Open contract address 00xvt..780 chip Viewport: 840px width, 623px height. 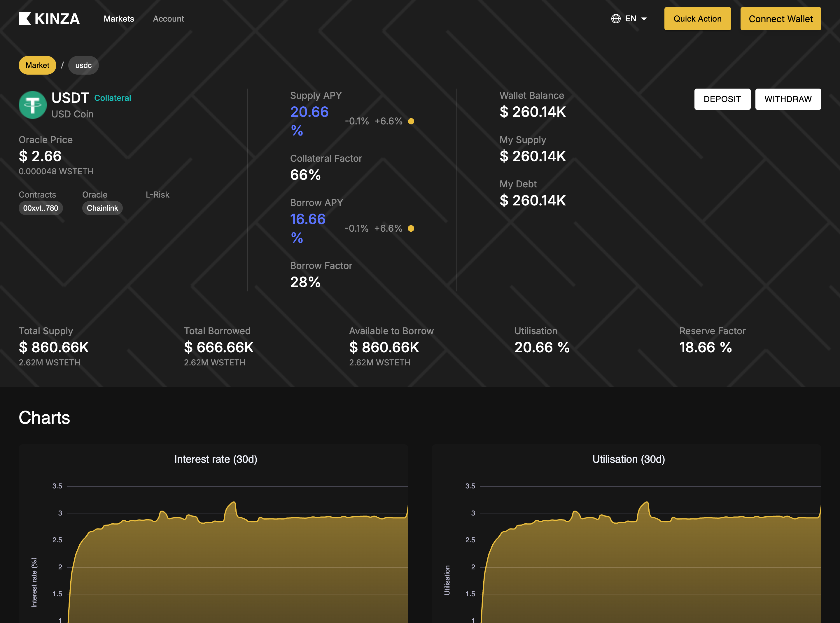point(41,208)
